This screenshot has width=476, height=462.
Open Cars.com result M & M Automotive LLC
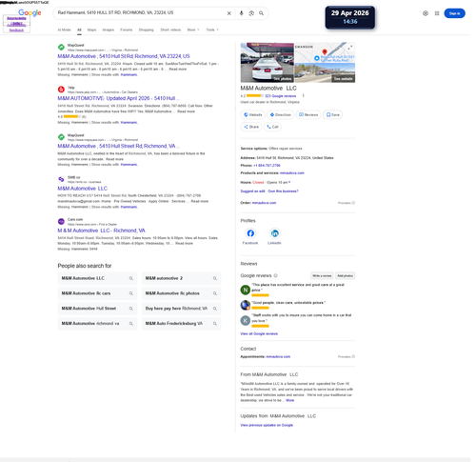pos(101,231)
